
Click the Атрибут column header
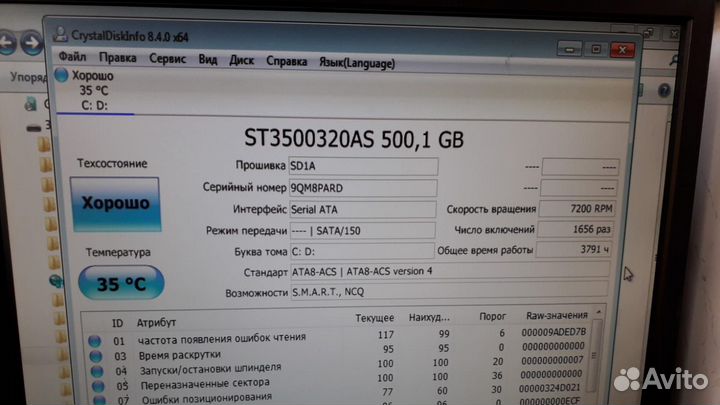(x=156, y=323)
